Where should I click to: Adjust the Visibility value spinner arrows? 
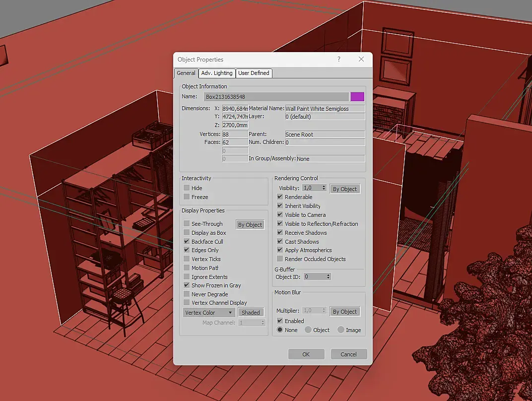[x=324, y=188]
